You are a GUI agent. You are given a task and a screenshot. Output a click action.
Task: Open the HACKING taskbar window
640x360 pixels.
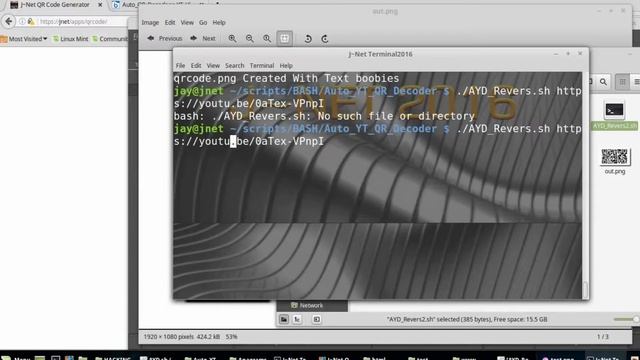point(113,358)
